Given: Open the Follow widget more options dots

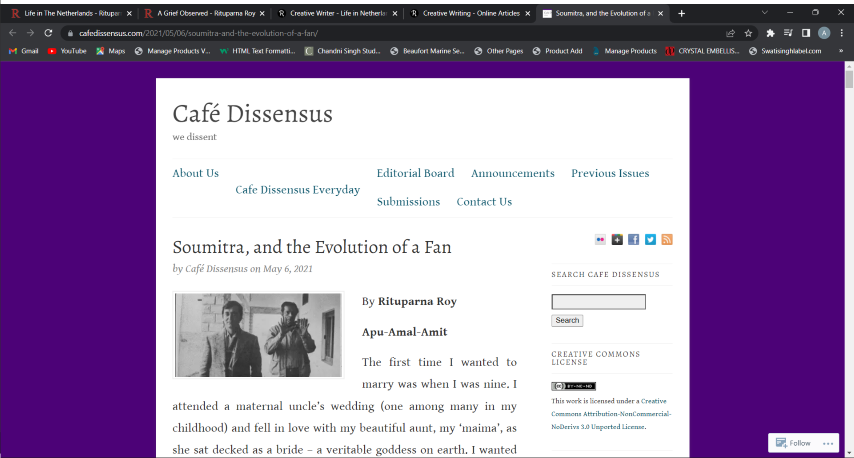Looking at the screenshot, I should (828, 443).
